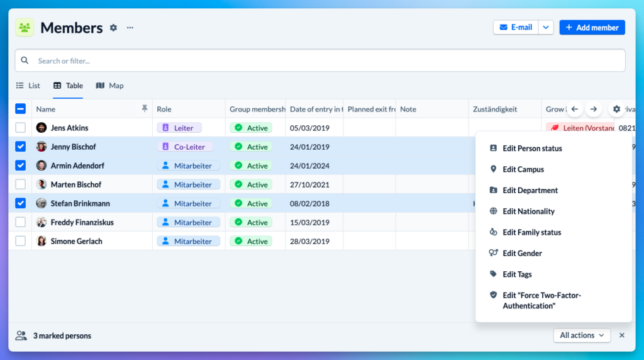The image size is (644, 360).
Task: Expand the E-mail dropdown arrow
Action: pyautogui.click(x=546, y=28)
